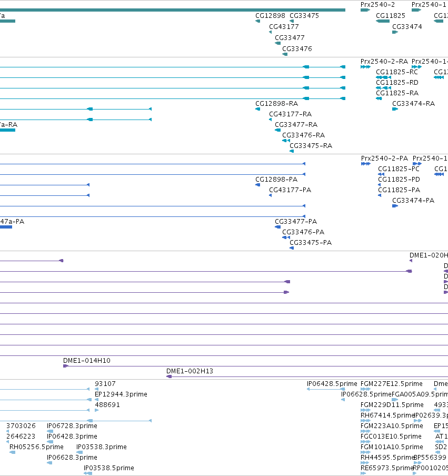This screenshot has width=448, height=476.
Task: Click the CG12898 gene label
Action: pyautogui.click(x=270, y=16)
